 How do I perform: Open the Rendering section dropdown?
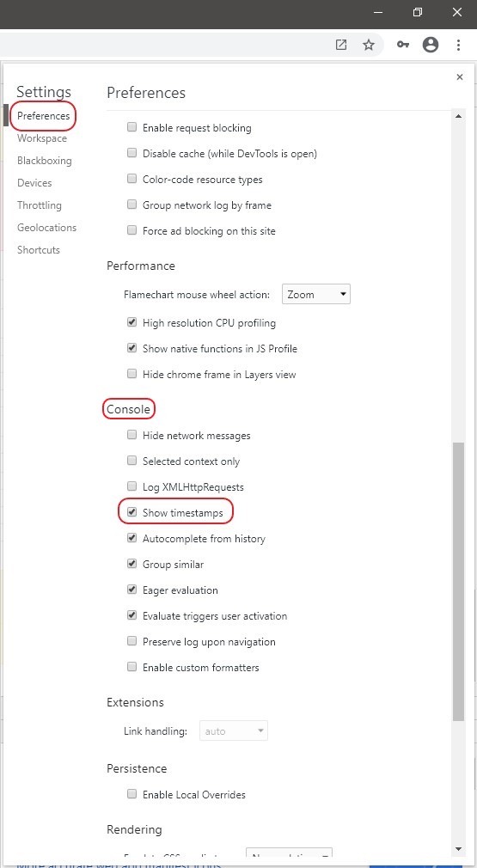(289, 855)
